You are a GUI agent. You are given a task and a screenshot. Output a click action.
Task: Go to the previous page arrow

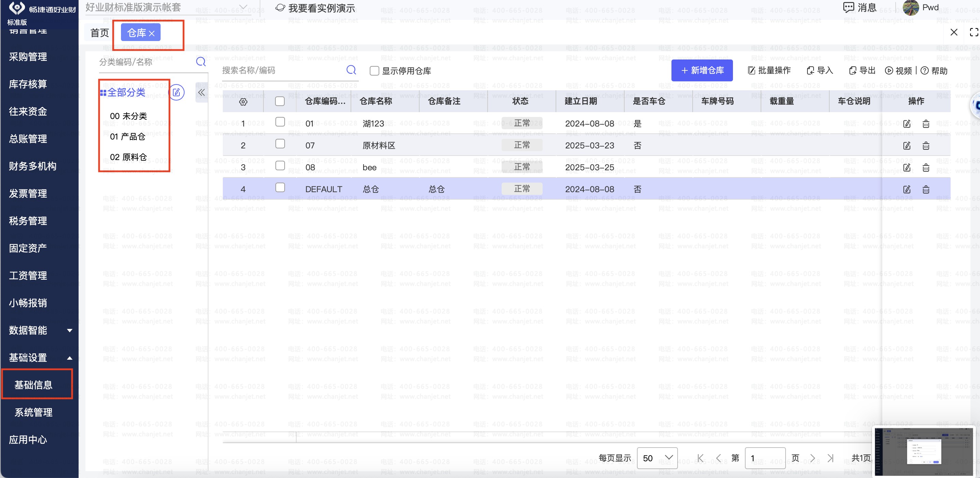718,458
